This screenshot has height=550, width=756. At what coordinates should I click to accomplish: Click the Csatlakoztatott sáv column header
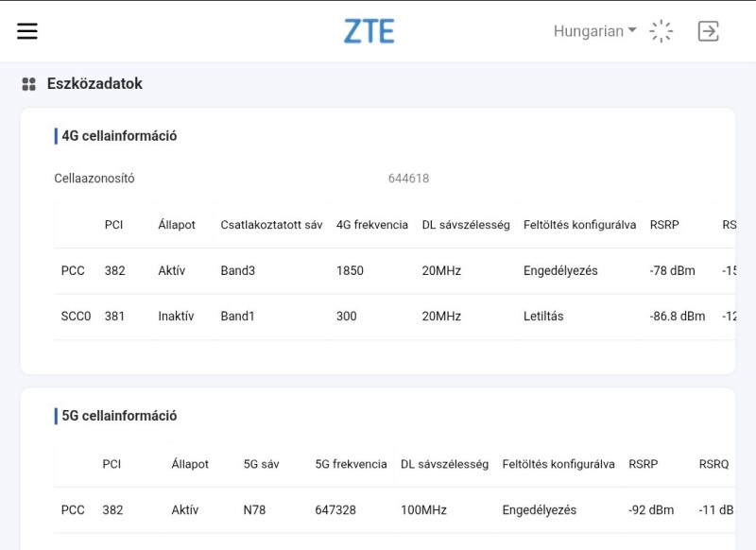pos(271,225)
